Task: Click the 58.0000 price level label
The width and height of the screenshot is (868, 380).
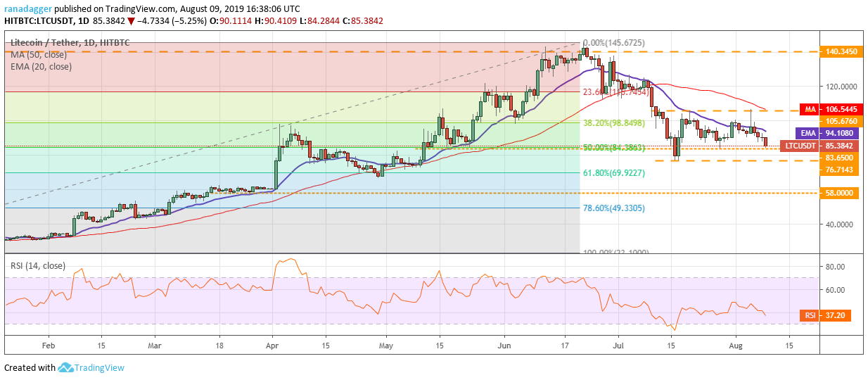Action: click(x=838, y=192)
